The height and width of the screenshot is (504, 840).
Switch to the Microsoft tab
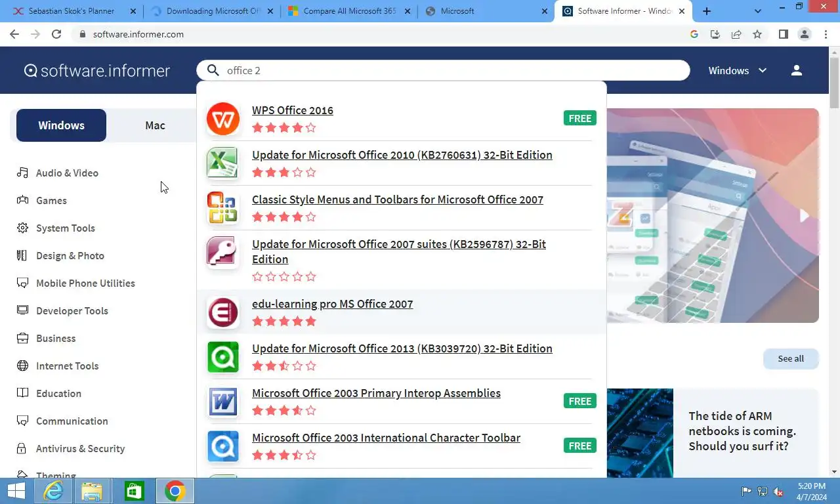point(486,11)
